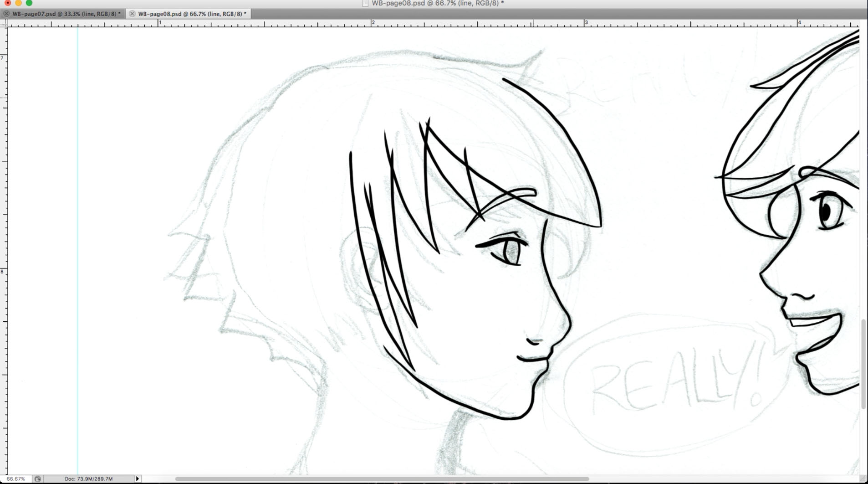Screen dimensions: 868x484
Task: Open the status bar arrow menu
Action: (137, 479)
